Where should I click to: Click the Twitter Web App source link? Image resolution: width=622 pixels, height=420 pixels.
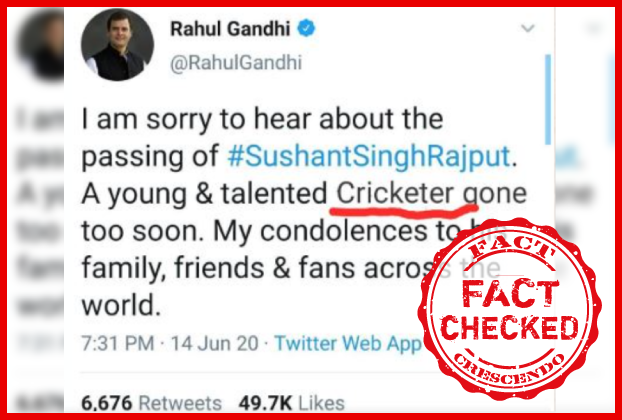[347, 343]
